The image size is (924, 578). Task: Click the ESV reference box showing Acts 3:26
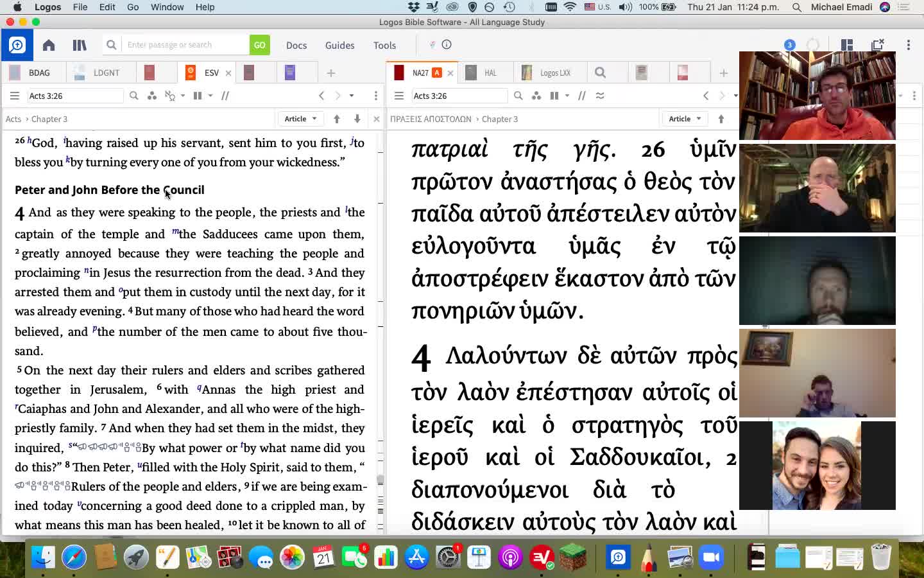click(x=75, y=96)
